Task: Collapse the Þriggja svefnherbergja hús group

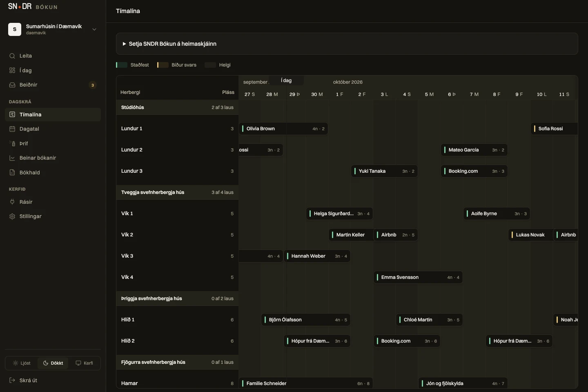Action: pos(177,298)
